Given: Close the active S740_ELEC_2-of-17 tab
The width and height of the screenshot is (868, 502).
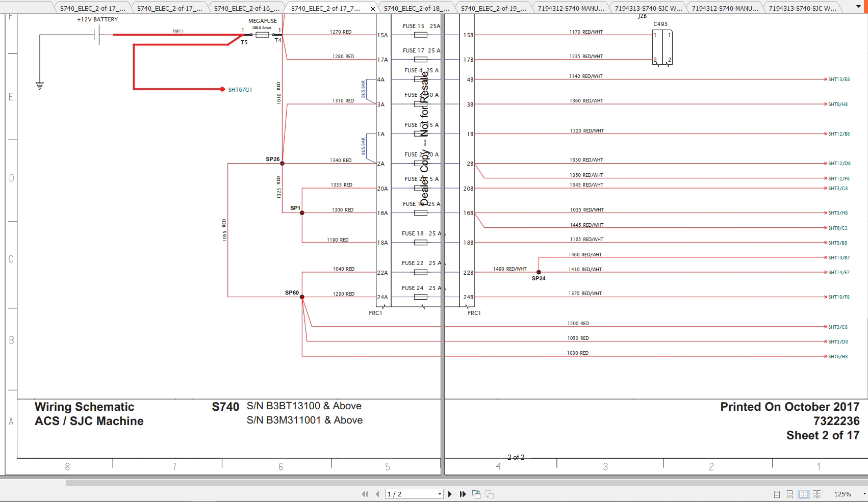Looking at the screenshot, I should tap(372, 9).
